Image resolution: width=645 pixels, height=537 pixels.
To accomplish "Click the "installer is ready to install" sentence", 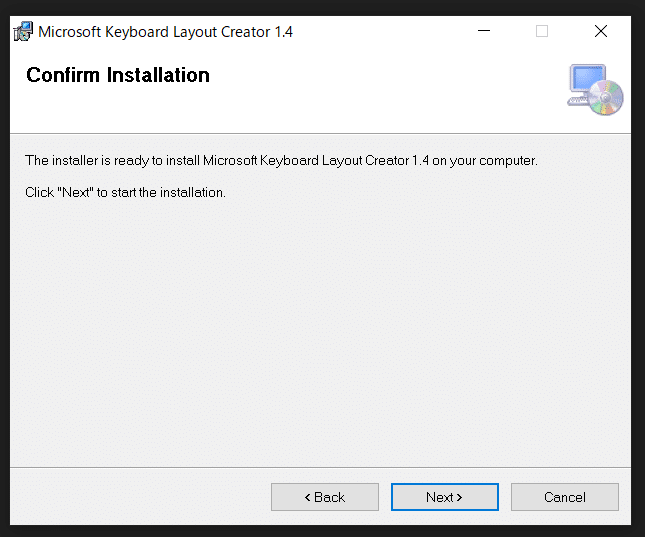I will [x=281, y=160].
